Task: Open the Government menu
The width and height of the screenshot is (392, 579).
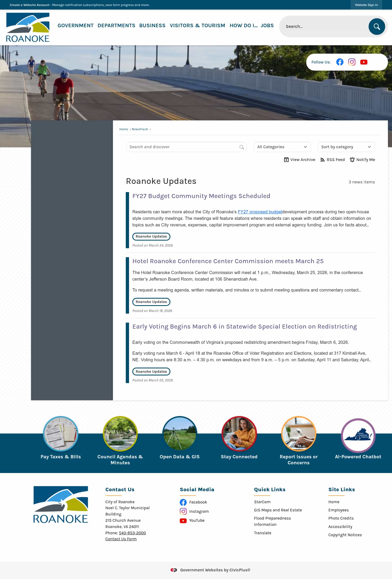Action: pos(76,25)
